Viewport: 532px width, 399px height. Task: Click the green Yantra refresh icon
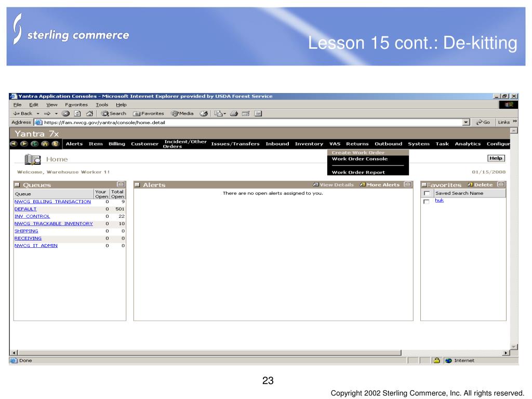tap(35, 144)
